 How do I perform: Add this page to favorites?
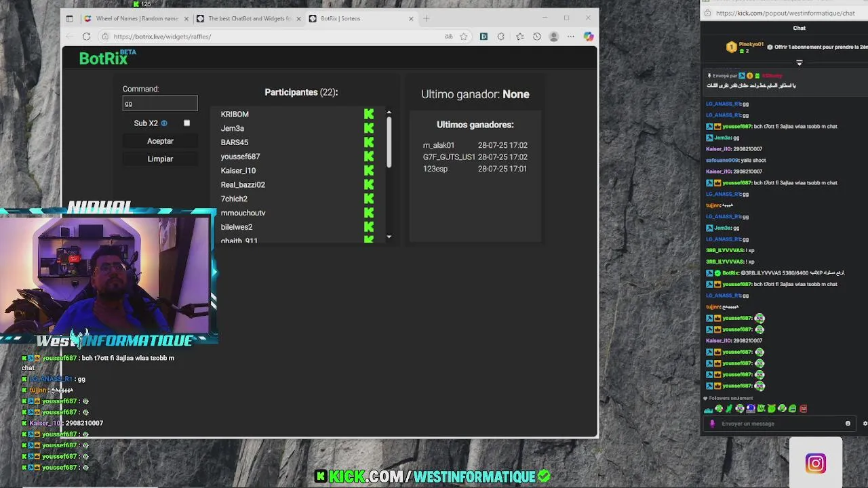click(464, 37)
